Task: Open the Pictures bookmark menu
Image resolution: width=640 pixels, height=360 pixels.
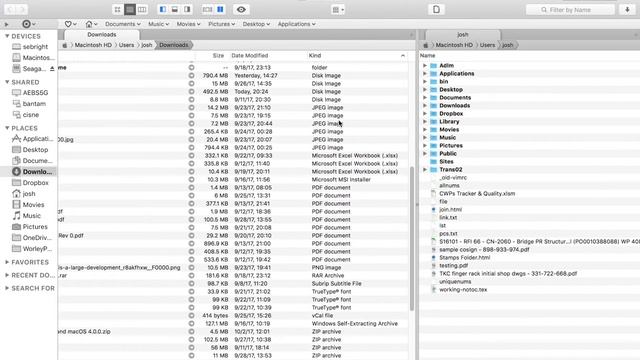Action: tap(222, 24)
